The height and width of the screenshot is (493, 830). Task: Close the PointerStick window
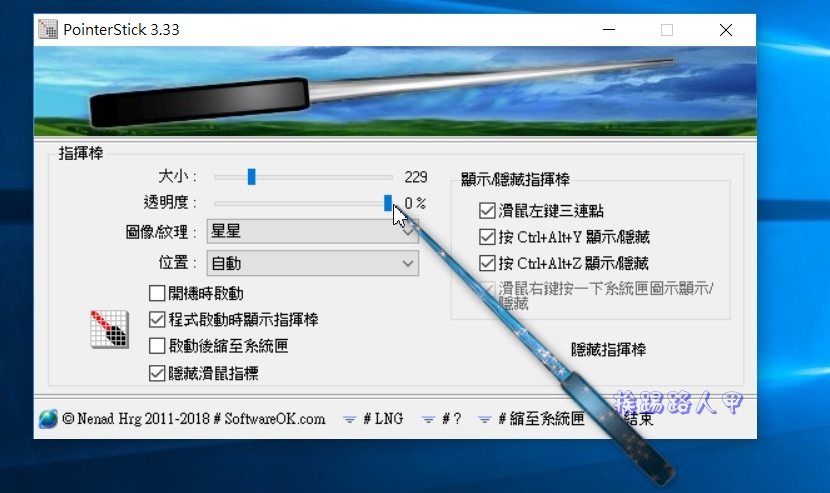click(726, 30)
